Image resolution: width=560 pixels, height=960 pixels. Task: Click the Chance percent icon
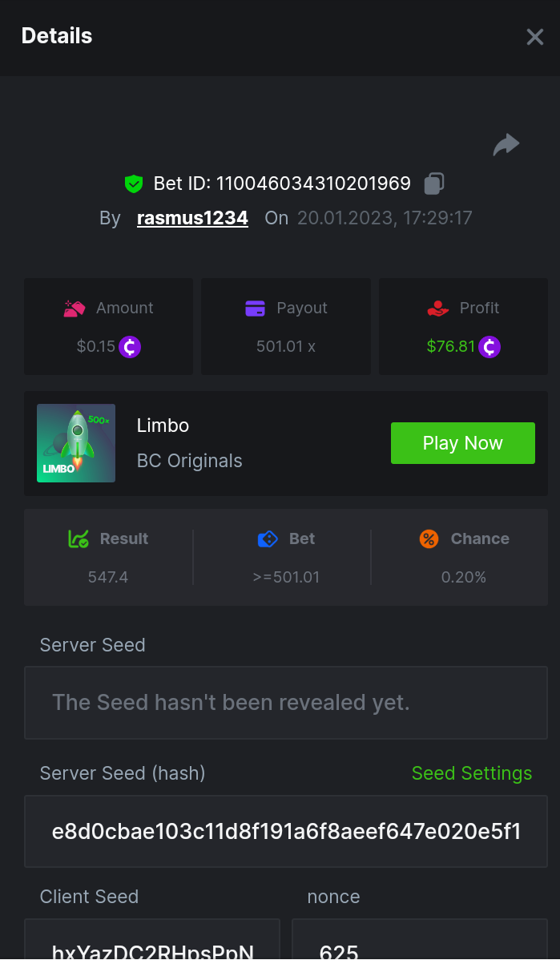[x=429, y=538]
